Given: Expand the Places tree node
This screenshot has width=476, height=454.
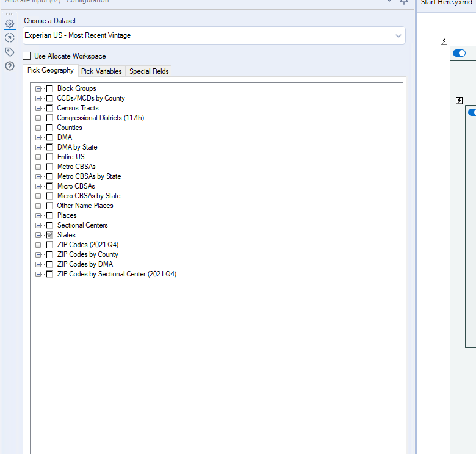Looking at the screenshot, I should click(38, 215).
